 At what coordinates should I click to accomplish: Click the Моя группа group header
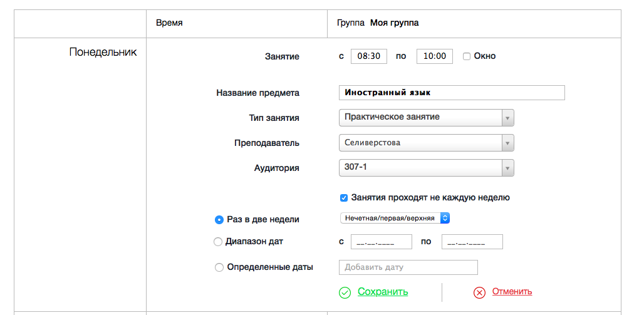(394, 23)
